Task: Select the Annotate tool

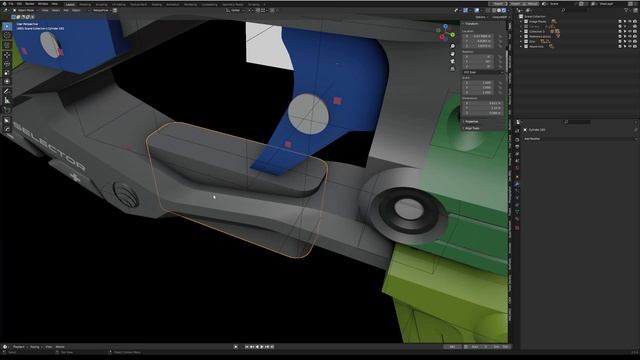Action: (x=7, y=91)
